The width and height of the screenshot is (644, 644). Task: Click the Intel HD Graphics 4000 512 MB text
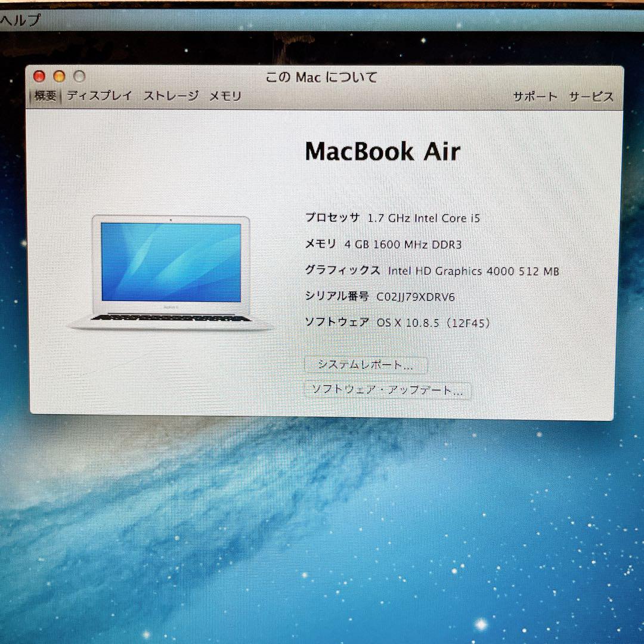pos(473,271)
